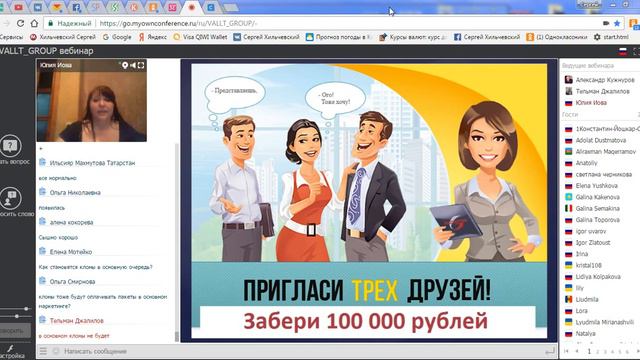Image resolution: width=640 pixels, height=360 pixels.
Task: Open the Курсы валют bookmark
Action: pos(413,37)
